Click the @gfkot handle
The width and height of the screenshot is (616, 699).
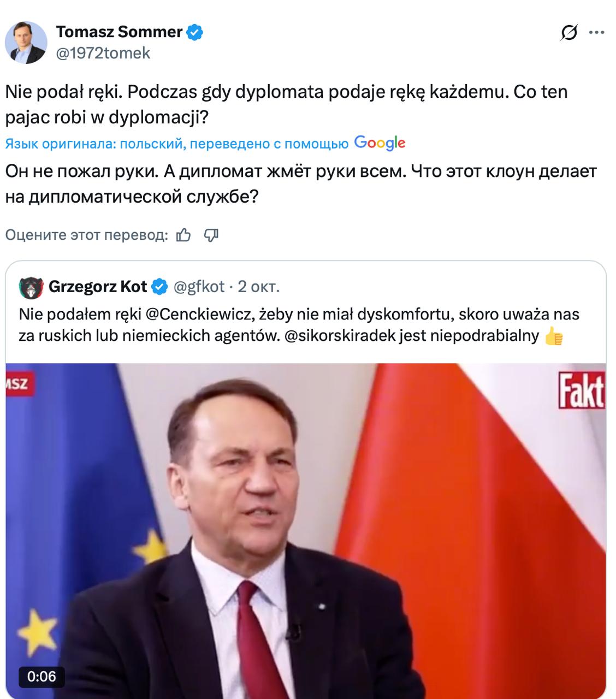199,287
